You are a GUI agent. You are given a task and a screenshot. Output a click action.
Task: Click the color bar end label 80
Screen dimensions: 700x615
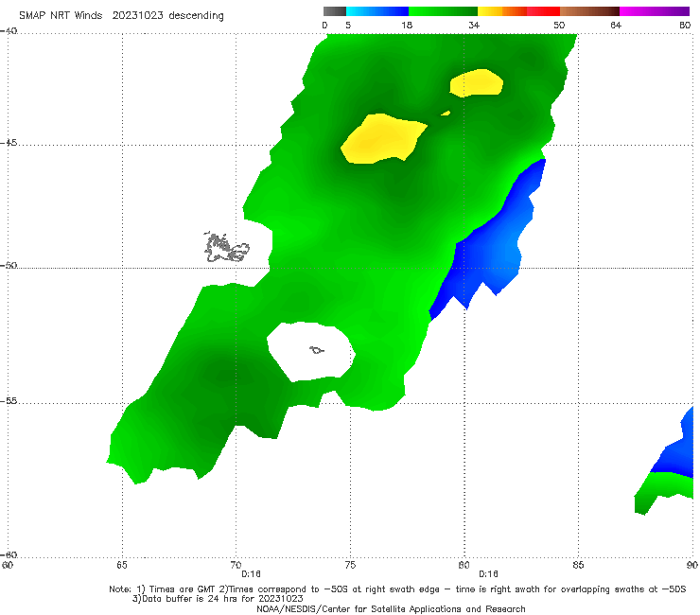[x=685, y=26]
